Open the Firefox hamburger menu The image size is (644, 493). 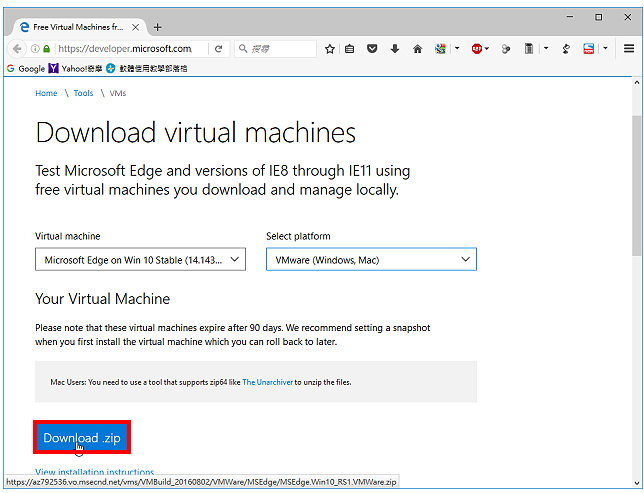coord(629,49)
